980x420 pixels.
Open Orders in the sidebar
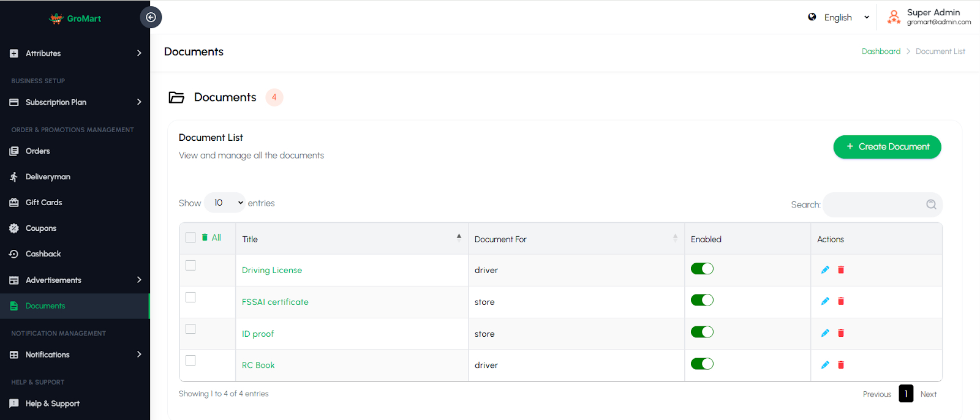click(38, 151)
